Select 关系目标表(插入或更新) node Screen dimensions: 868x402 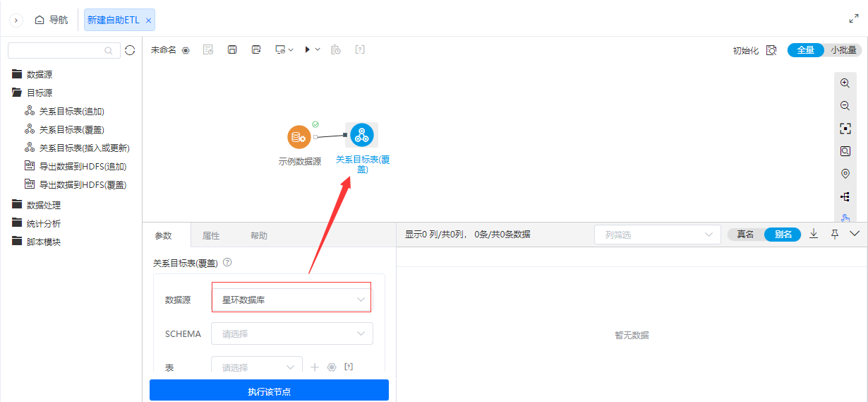(x=77, y=148)
